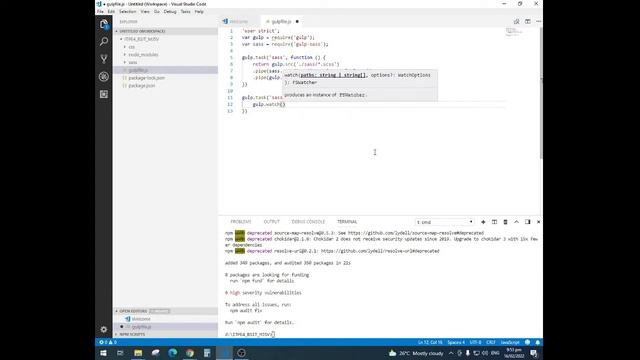
Task: Expand the sass folder
Action: click(133, 62)
